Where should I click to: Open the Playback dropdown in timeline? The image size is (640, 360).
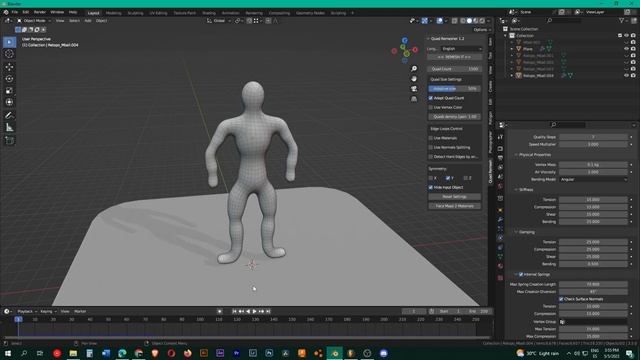(27, 311)
